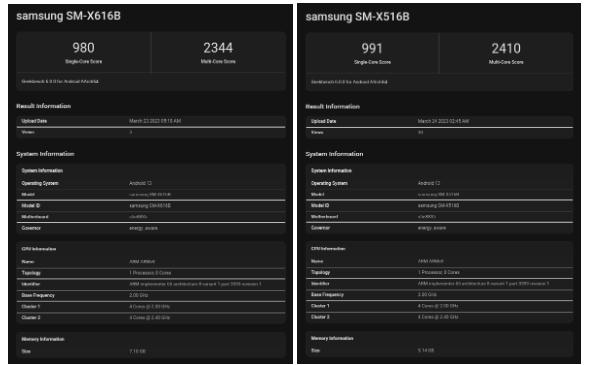Click the left panel Upload Date row
The image size is (600, 365).
(x=151, y=121)
